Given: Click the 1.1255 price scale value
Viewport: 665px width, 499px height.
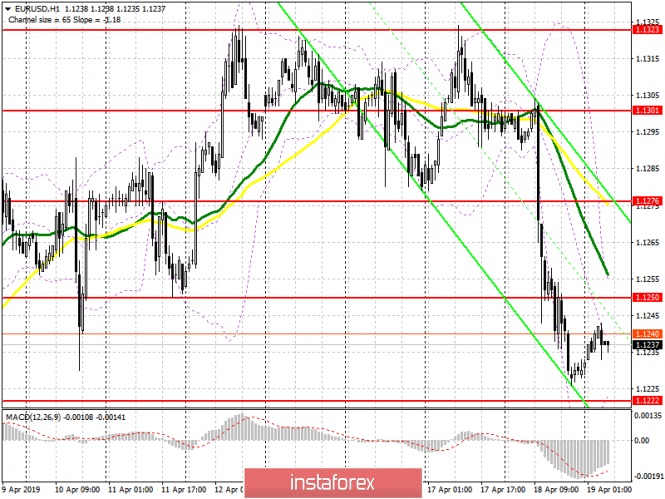Looking at the screenshot, I should coord(648,279).
